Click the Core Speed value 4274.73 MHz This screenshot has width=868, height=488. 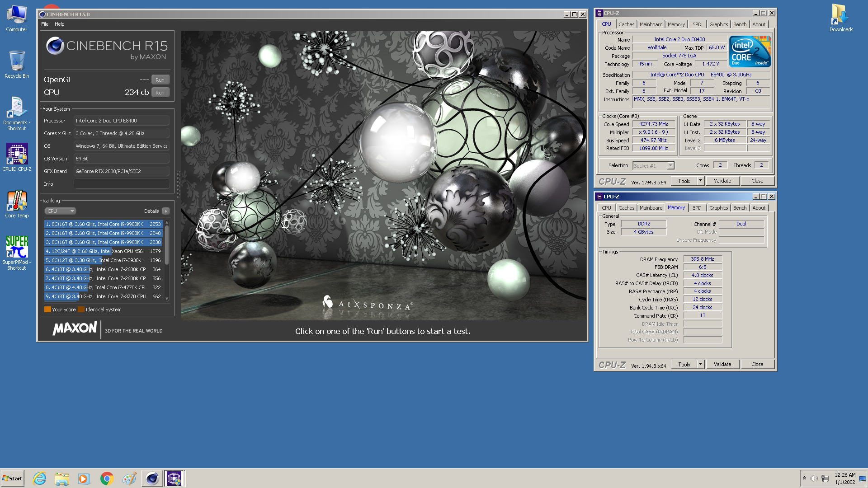[x=653, y=124]
